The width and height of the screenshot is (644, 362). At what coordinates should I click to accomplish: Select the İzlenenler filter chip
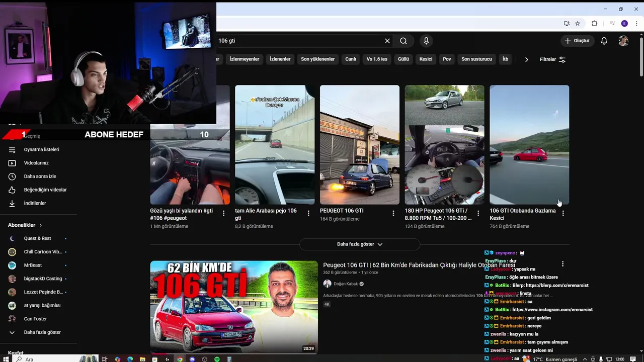coord(280,59)
